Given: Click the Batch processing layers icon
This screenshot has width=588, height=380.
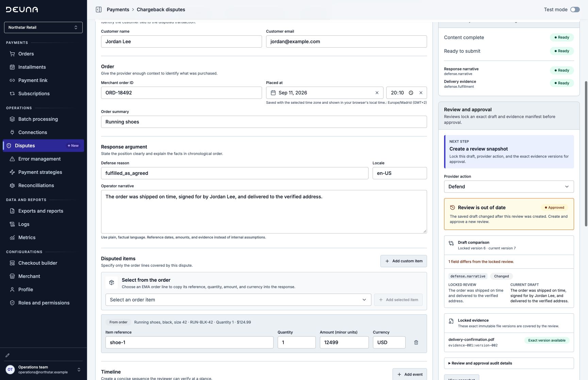Looking at the screenshot, I should 12,119.
